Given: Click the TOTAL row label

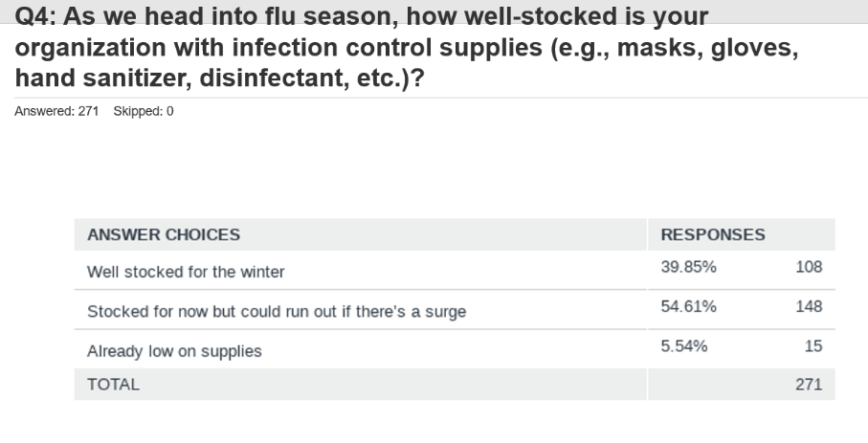Looking at the screenshot, I should tap(113, 385).
